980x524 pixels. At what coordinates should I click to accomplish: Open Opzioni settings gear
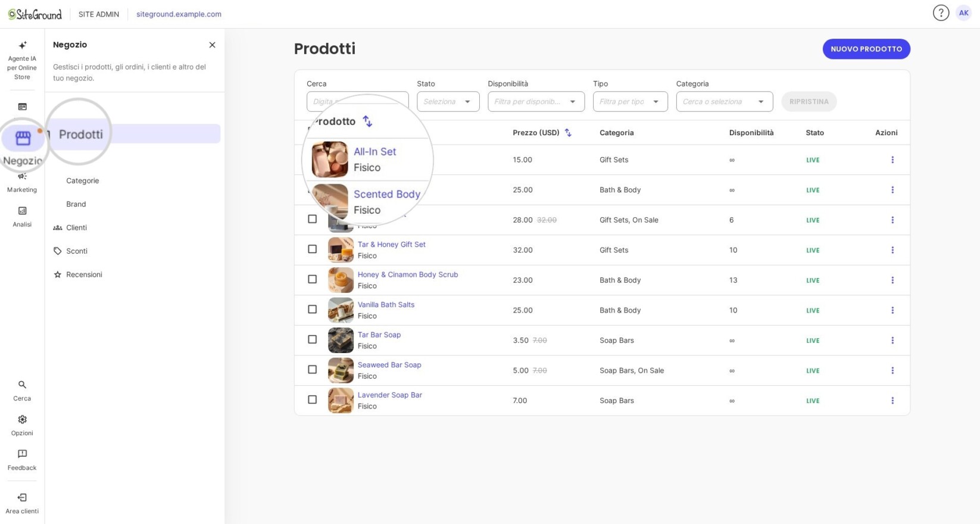point(22,425)
